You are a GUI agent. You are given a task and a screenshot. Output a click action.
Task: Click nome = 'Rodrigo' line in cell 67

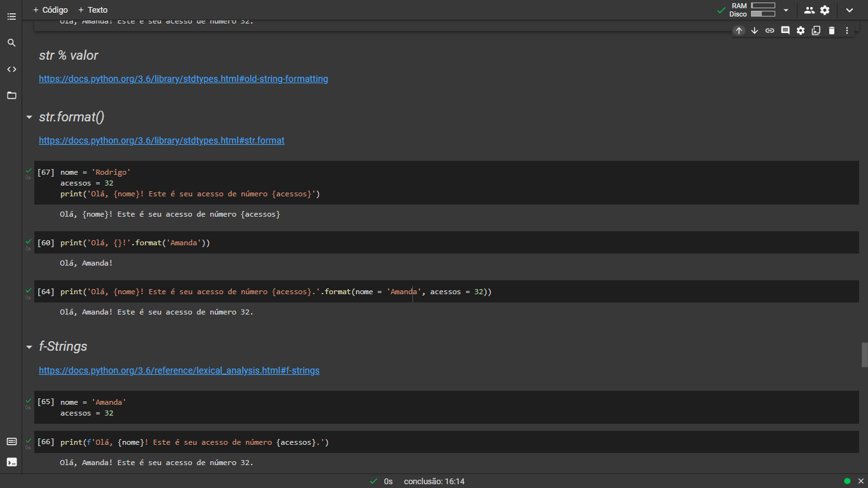pyautogui.click(x=95, y=172)
